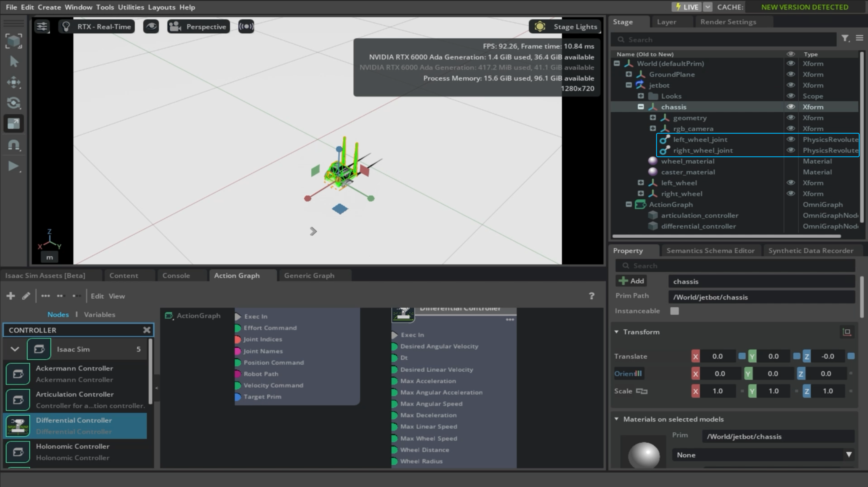Image resolution: width=868 pixels, height=487 pixels.
Task: Click the viewport audio/streaming waves icon
Action: (246, 26)
